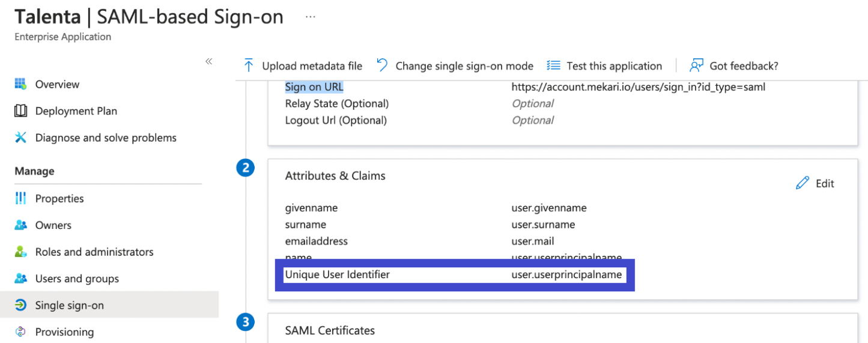This screenshot has height=343, width=868.
Task: Click Test this application
Action: (614, 66)
